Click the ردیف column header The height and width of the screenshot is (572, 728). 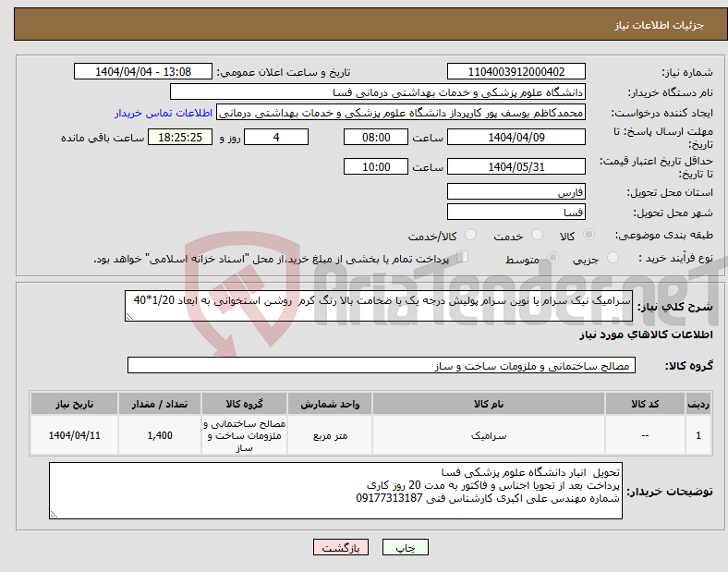pos(698,404)
